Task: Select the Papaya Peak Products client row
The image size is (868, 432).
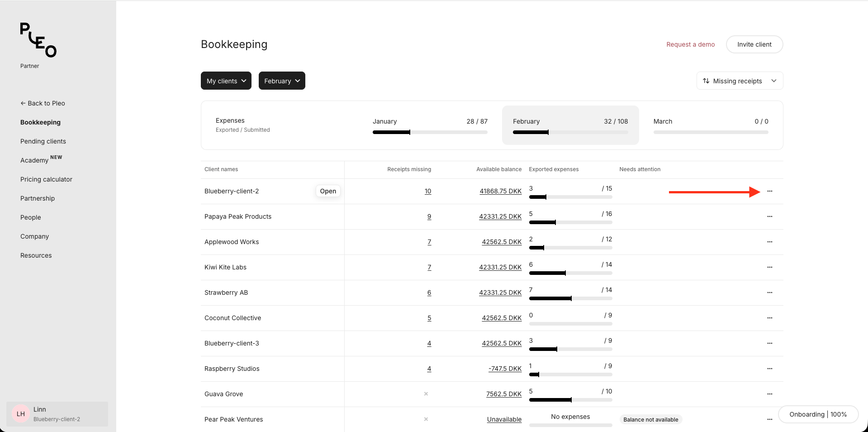Action: click(x=492, y=216)
